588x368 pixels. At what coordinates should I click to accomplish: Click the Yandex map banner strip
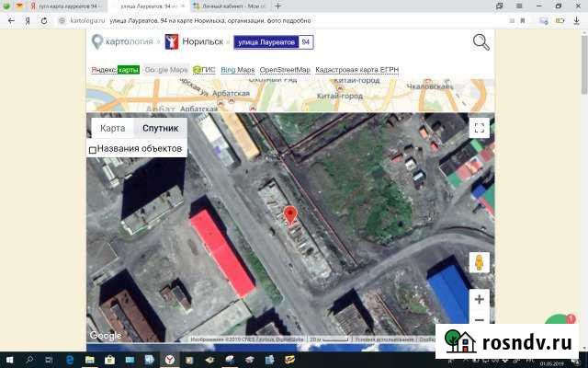[x=290, y=96]
